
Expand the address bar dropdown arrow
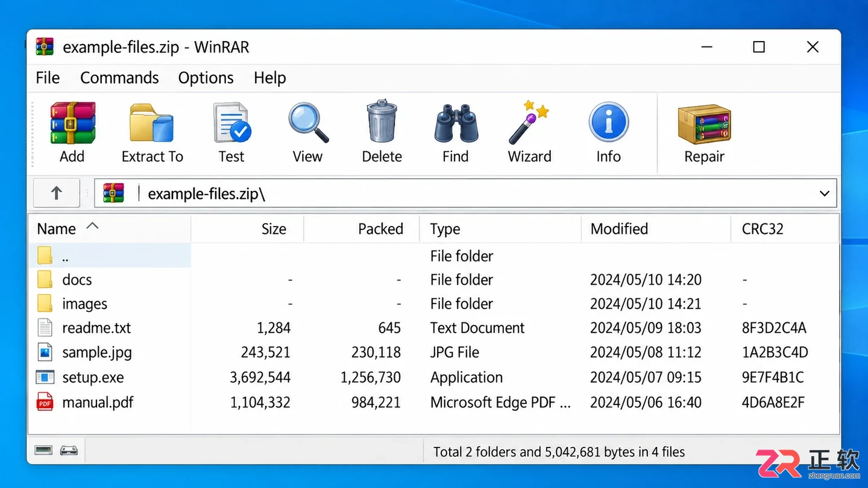pos(824,193)
